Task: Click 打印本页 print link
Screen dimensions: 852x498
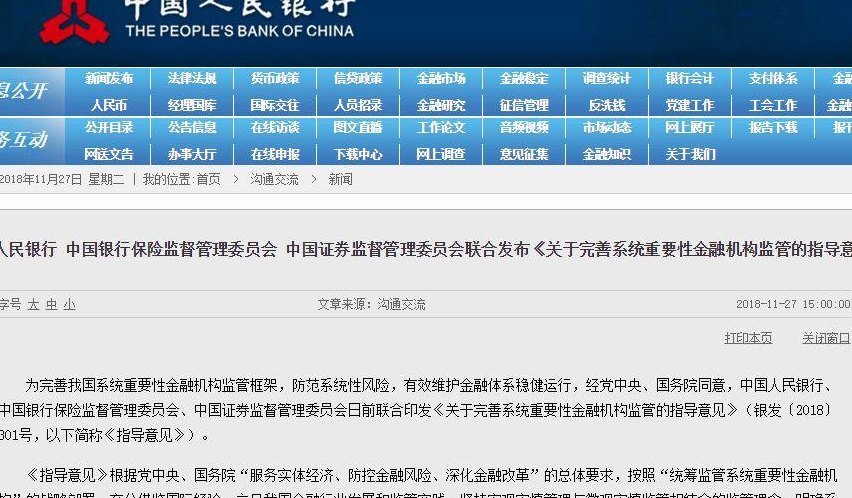Action: tap(748, 338)
